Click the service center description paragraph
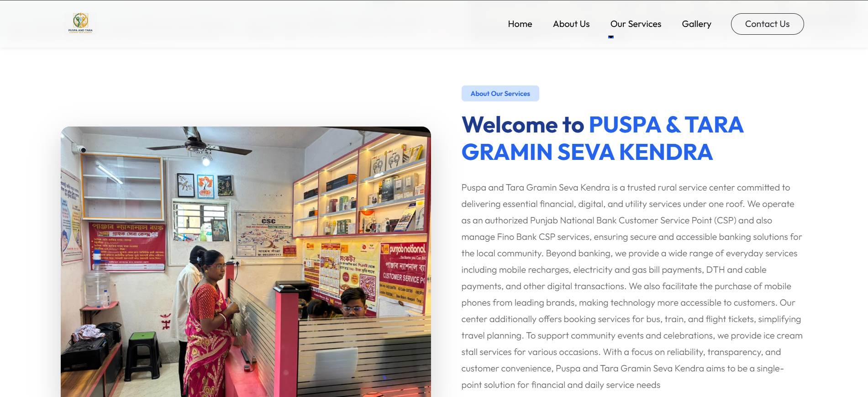Screen dimensions: 868x397 [x=631, y=286]
